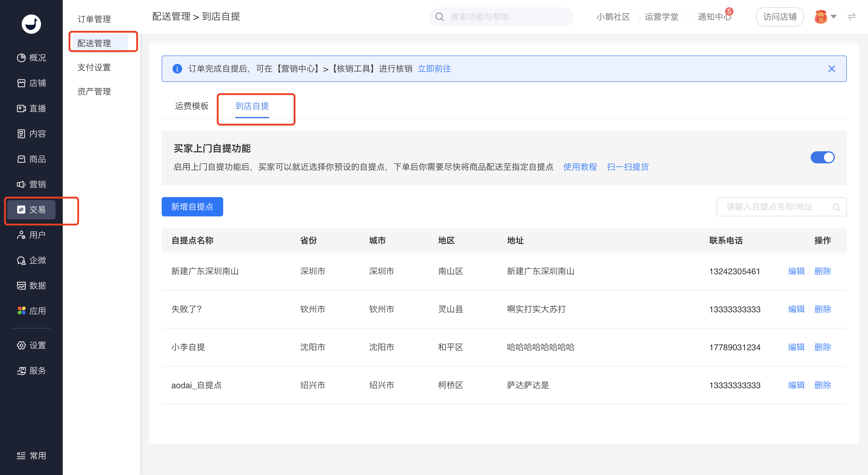Screen dimensions: 868x475
Task: Click the 新增自提点 button
Action: coord(192,207)
